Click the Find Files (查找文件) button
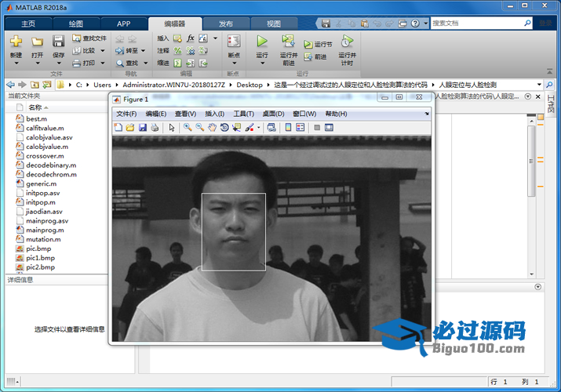Image resolution: width=561 pixels, height=392 pixels. (89, 38)
